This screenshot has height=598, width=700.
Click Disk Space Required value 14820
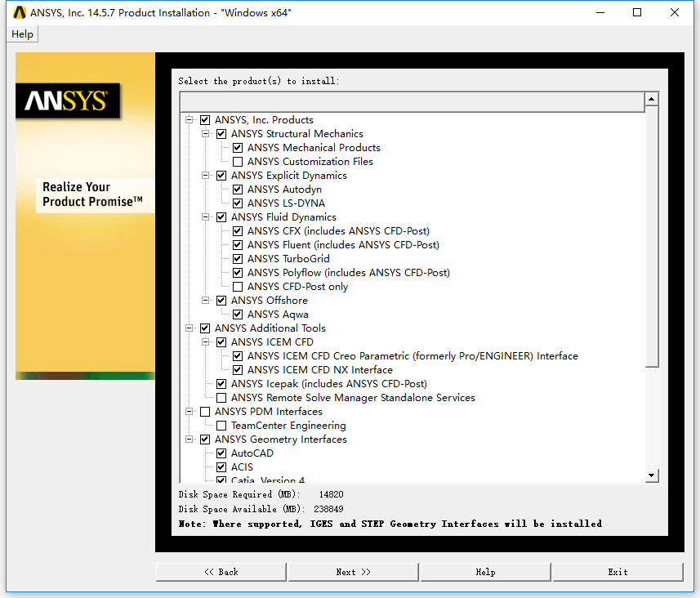pyautogui.click(x=332, y=494)
